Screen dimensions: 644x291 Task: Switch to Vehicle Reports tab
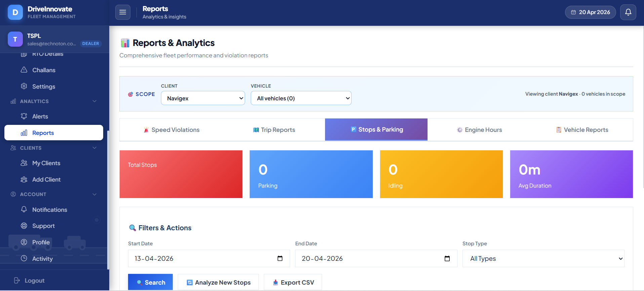tap(582, 130)
